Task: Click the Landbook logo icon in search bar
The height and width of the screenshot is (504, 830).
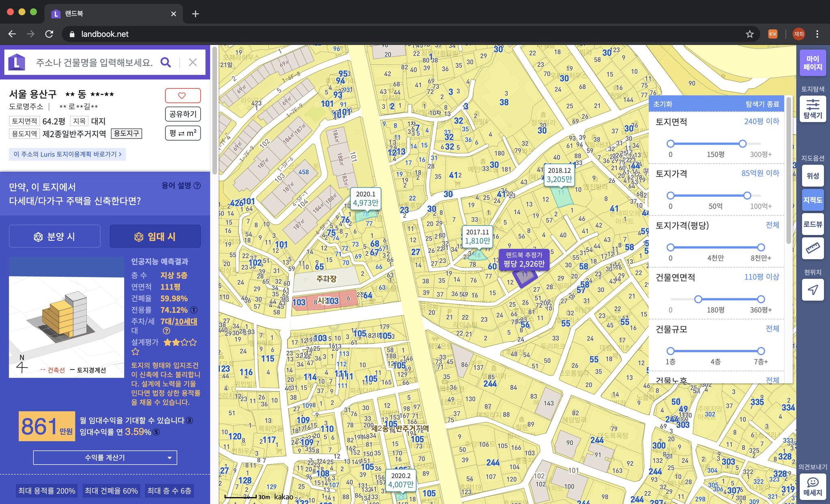Action: pos(17,62)
